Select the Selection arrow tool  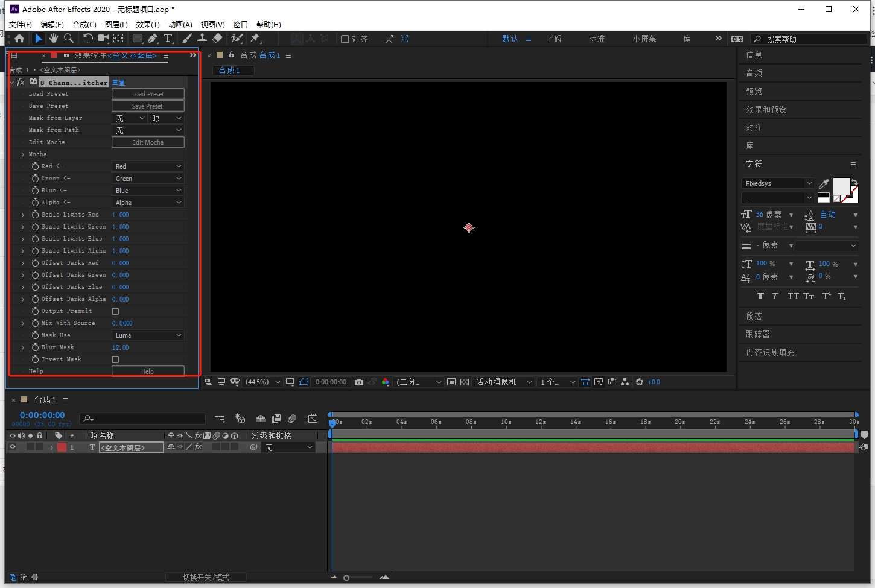pyautogui.click(x=39, y=39)
